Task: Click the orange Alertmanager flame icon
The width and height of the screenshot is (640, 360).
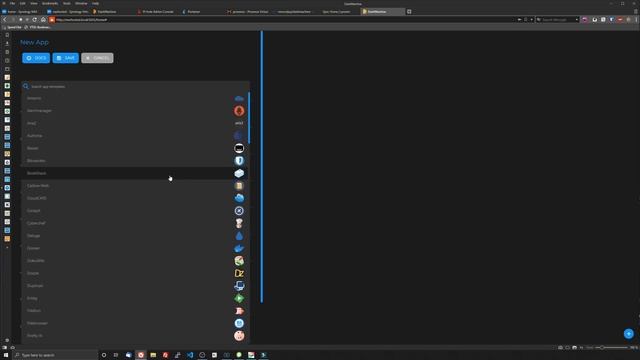Action: coord(239,111)
